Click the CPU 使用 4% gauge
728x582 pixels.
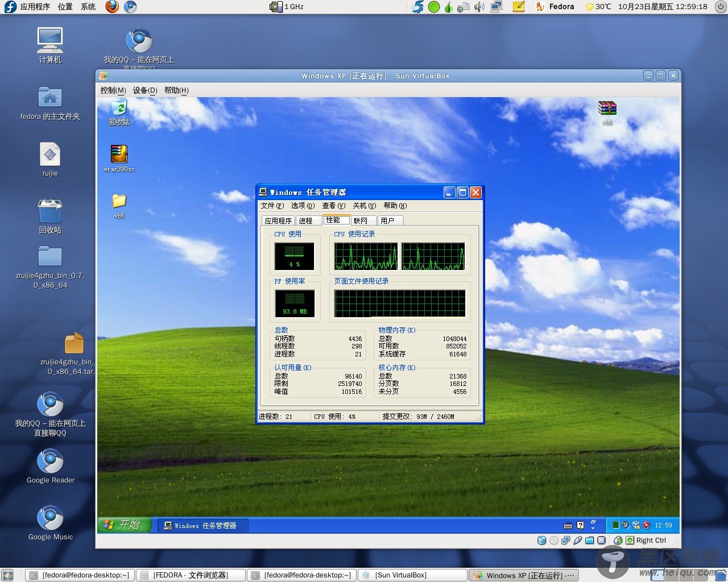coord(294,256)
